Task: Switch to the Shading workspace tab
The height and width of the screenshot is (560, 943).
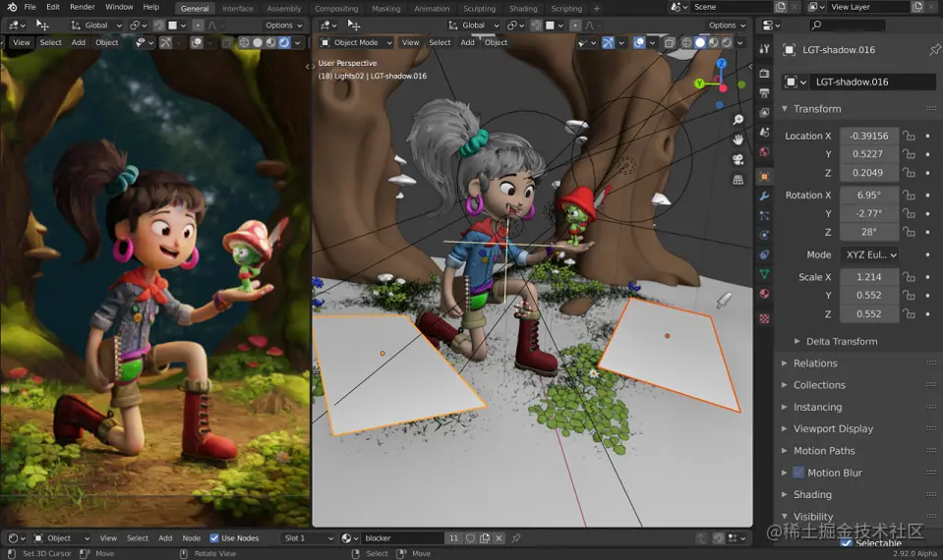Action: [523, 9]
